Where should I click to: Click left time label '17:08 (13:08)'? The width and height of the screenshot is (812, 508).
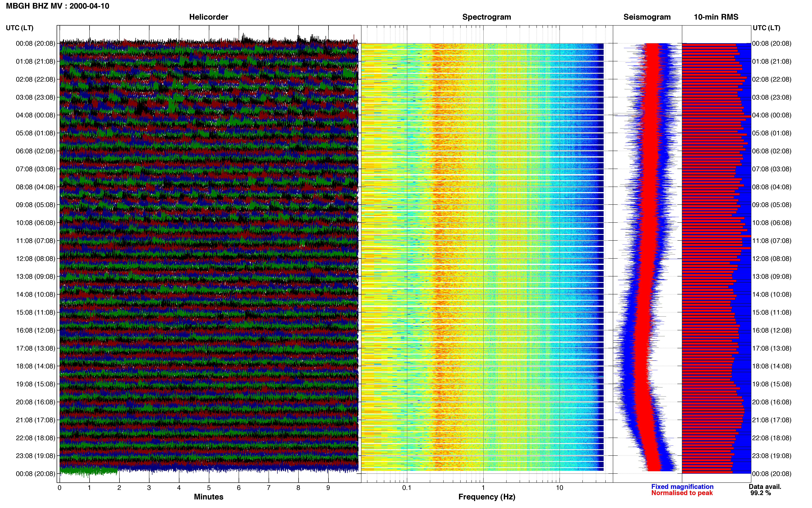(35, 348)
